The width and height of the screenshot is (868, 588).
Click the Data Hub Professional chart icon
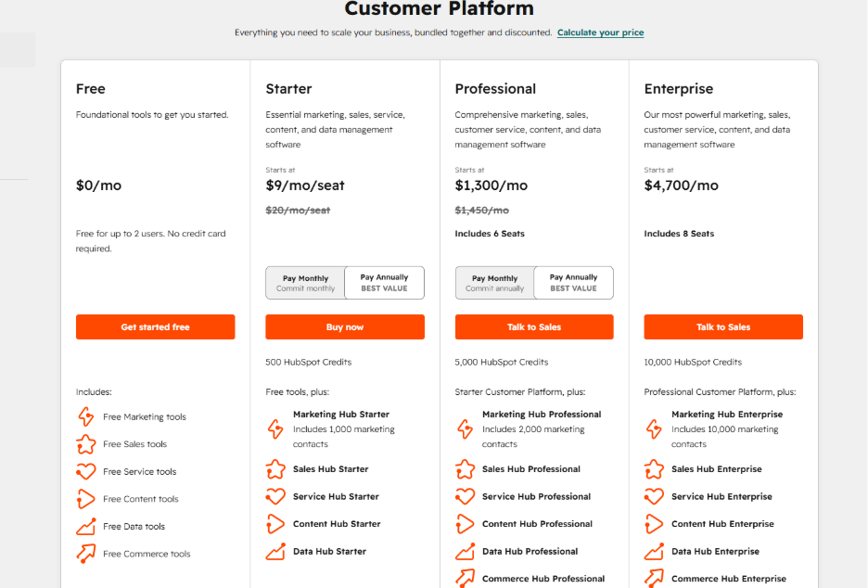(x=465, y=552)
